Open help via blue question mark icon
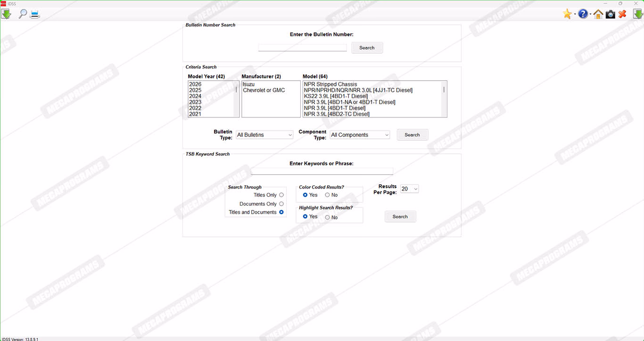The image size is (644, 341). tap(583, 14)
